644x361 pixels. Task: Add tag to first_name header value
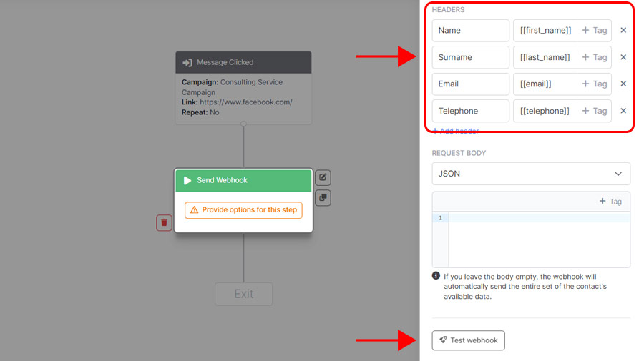[x=594, y=30]
